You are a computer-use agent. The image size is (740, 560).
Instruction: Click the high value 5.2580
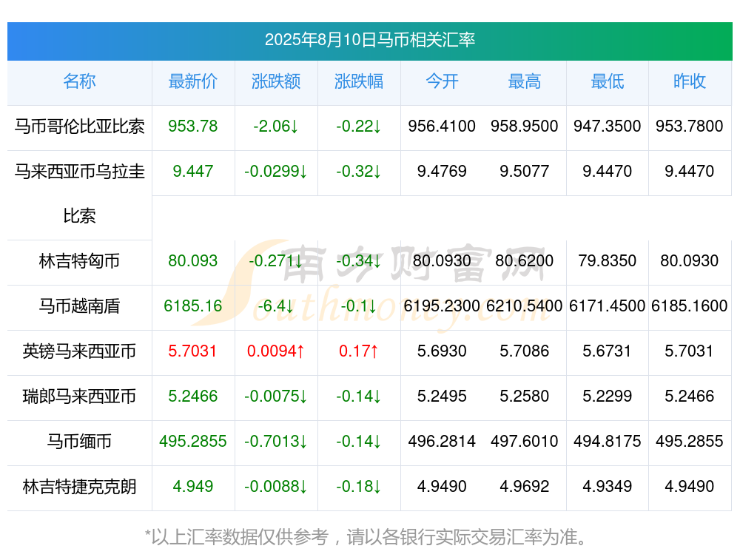tap(525, 397)
